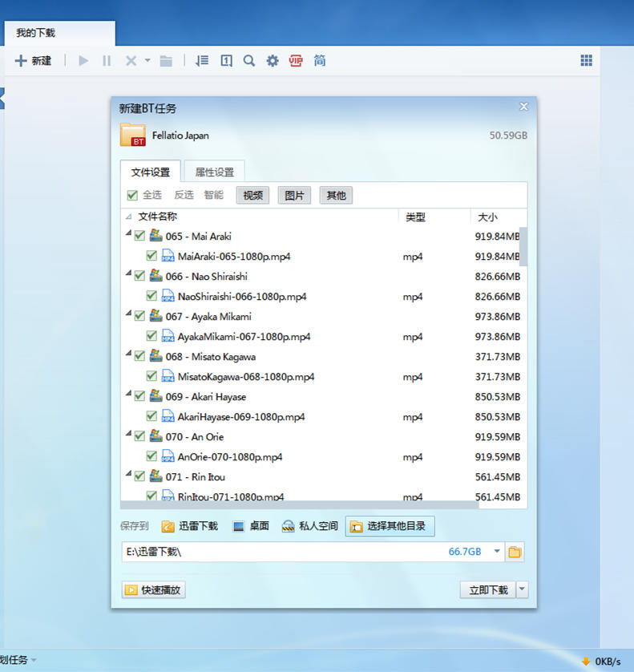
Task: Sort by the 大小 column header
Action: (487, 217)
